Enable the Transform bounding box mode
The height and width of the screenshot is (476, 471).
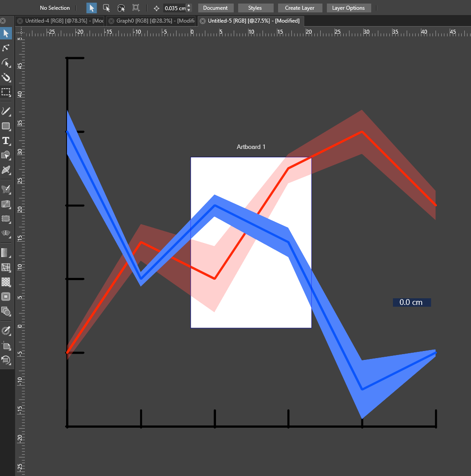[x=136, y=8]
